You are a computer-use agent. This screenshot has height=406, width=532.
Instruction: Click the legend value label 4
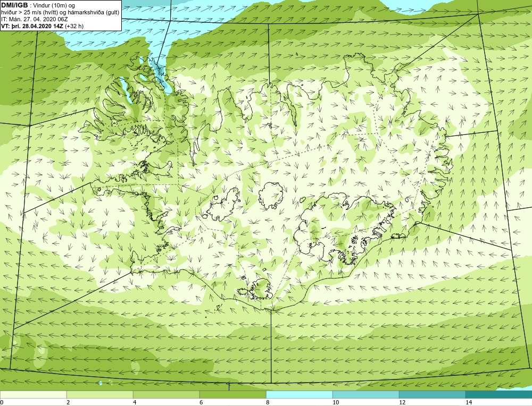[135, 402]
